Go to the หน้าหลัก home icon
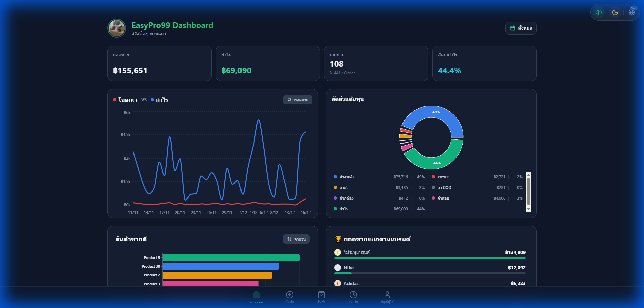This screenshot has height=308, width=644. (256, 295)
